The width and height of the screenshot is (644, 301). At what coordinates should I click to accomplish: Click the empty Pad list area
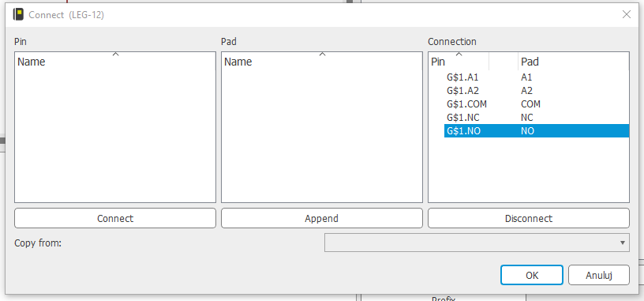(321, 136)
